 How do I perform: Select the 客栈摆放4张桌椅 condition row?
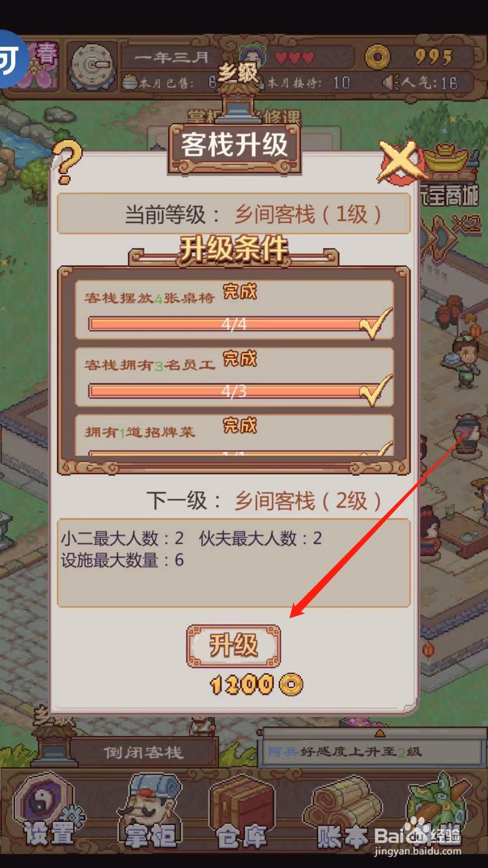pyautogui.click(x=234, y=310)
